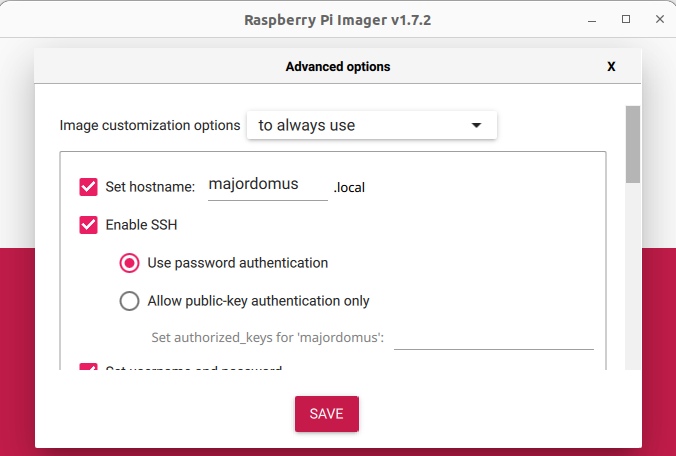Choose Allow public-key authentication only option
The width and height of the screenshot is (676, 456).
(x=129, y=300)
